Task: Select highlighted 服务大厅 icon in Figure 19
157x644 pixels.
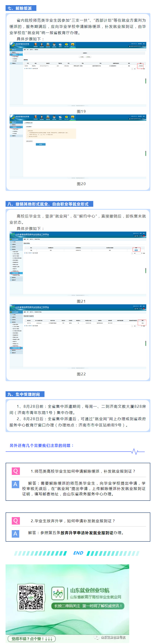Action: 73,45
